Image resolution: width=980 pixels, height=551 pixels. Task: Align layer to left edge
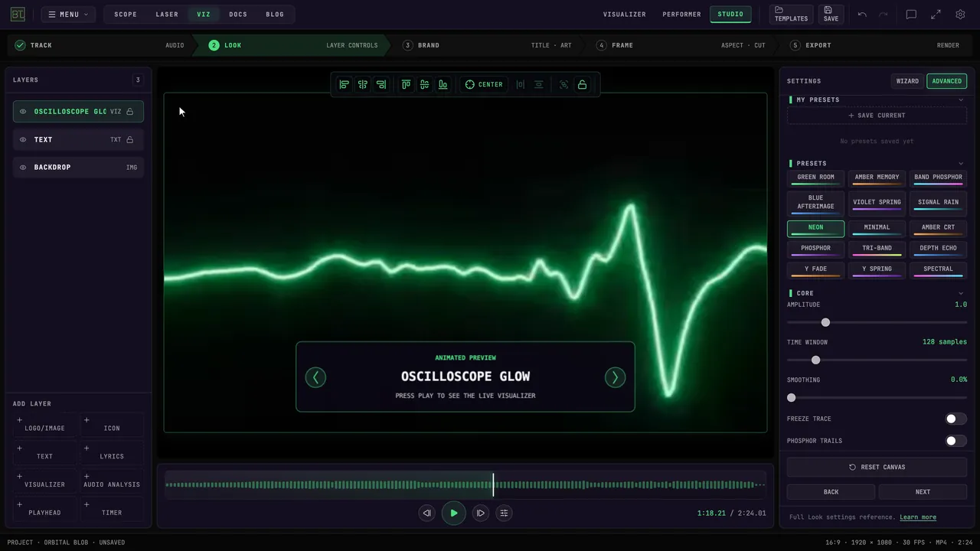(x=345, y=84)
